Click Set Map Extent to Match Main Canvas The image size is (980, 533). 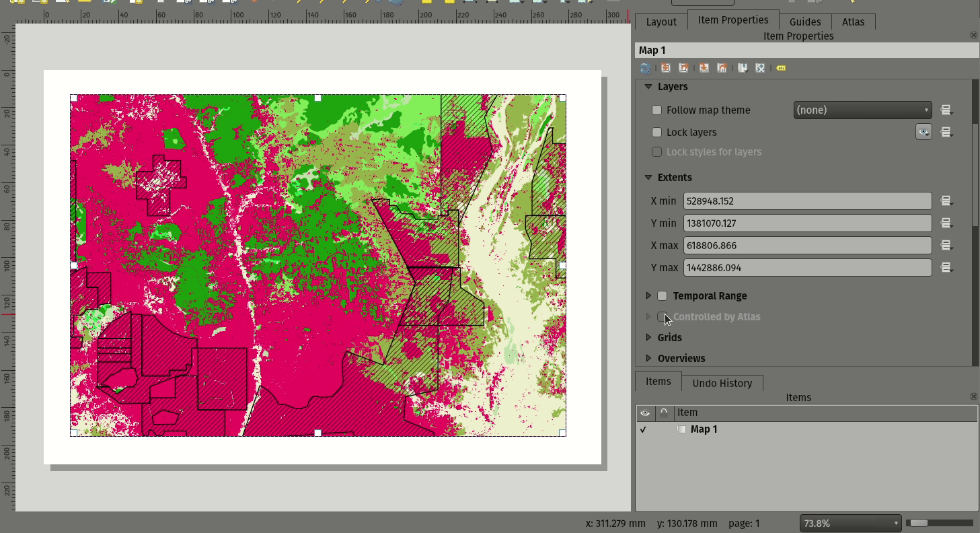(x=665, y=68)
